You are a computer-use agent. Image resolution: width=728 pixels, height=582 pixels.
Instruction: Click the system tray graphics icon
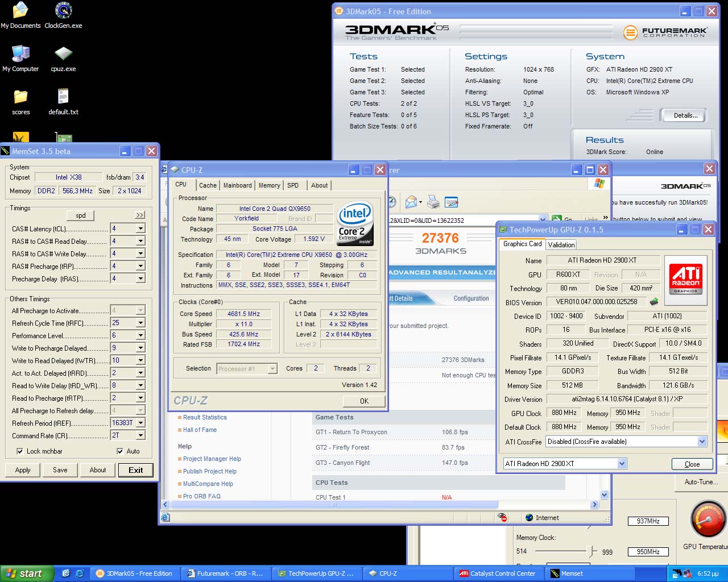click(x=678, y=573)
